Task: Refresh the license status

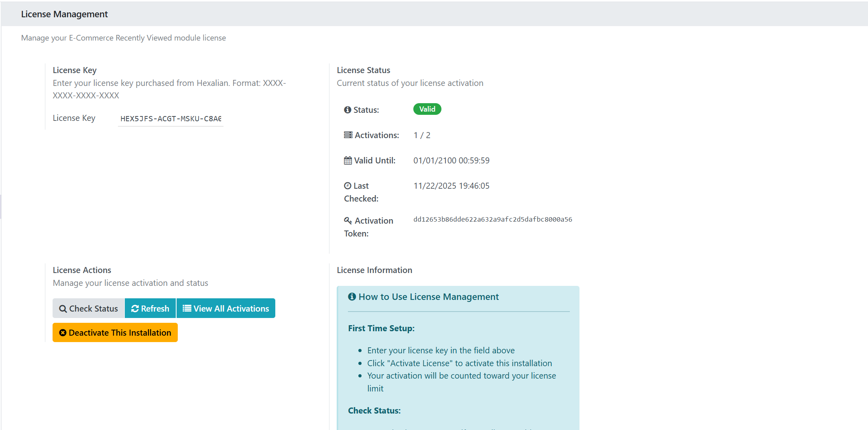Action: [x=150, y=308]
